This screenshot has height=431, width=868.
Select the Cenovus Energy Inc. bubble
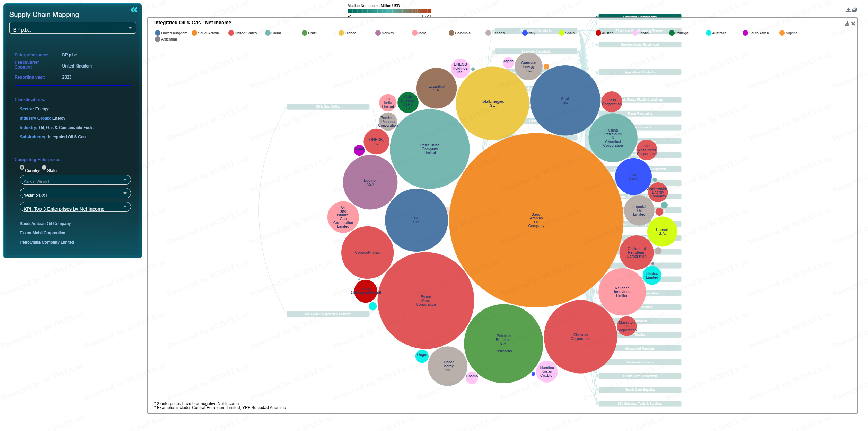528,66
